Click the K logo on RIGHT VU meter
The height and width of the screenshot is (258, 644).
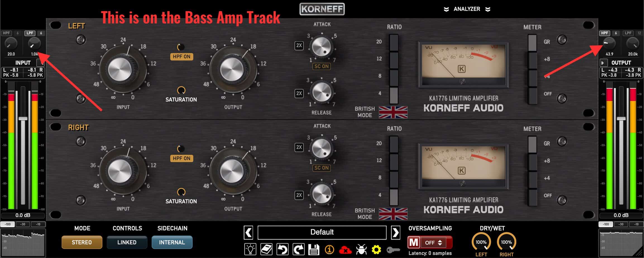click(462, 170)
